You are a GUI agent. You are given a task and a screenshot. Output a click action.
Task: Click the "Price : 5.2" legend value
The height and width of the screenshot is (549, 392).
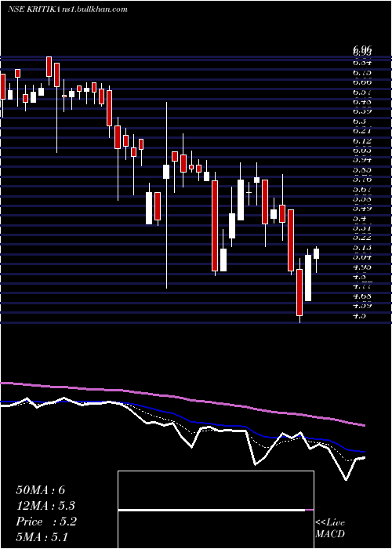coord(46,522)
